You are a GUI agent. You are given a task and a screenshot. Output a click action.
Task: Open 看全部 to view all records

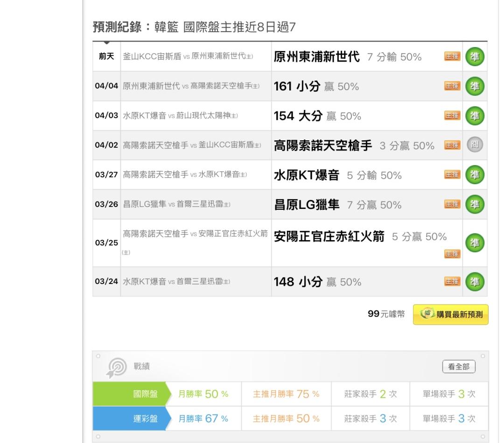click(x=458, y=367)
